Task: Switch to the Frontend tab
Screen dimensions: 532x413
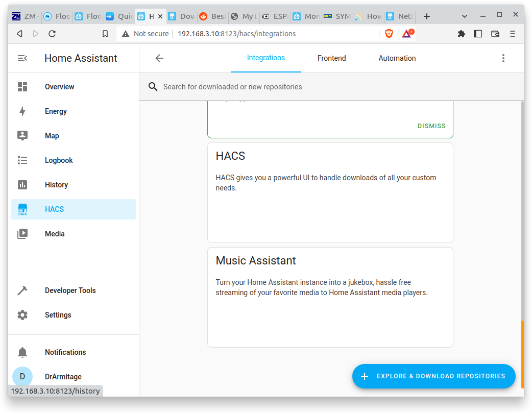Action: 331,58
